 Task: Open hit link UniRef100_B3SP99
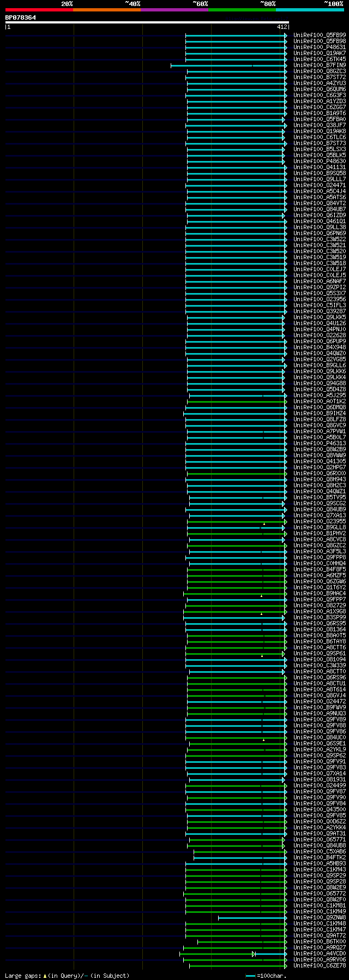320,617
